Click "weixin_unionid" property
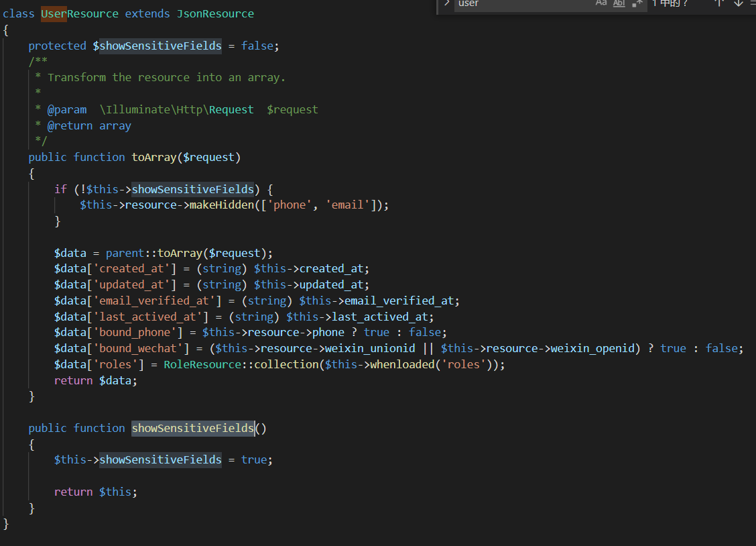This screenshot has height=546, width=756. click(370, 349)
